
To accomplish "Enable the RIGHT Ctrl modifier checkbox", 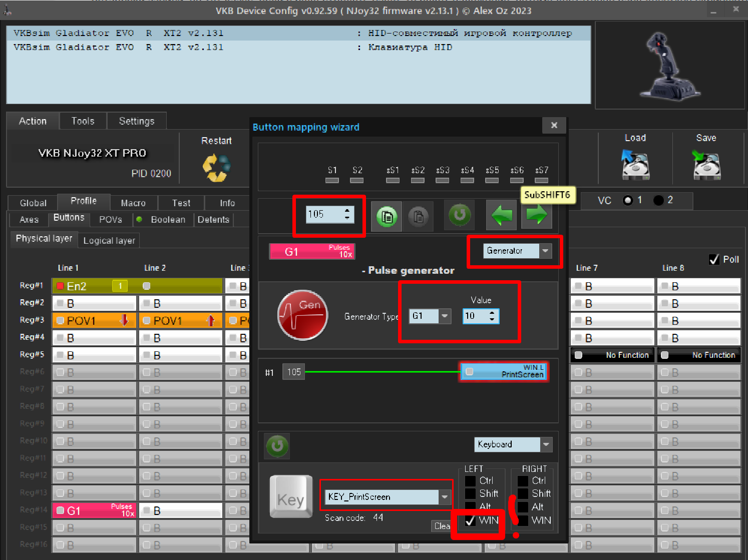I will 523,481.
